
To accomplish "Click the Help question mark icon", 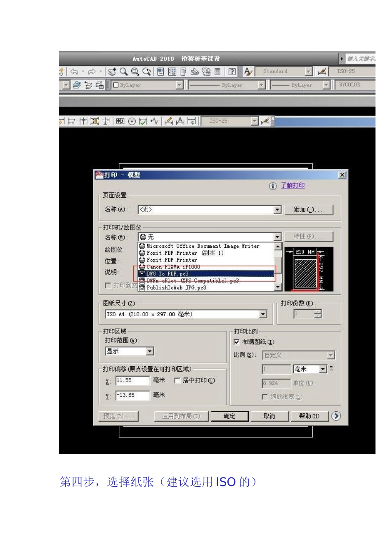I will tap(232, 71).
